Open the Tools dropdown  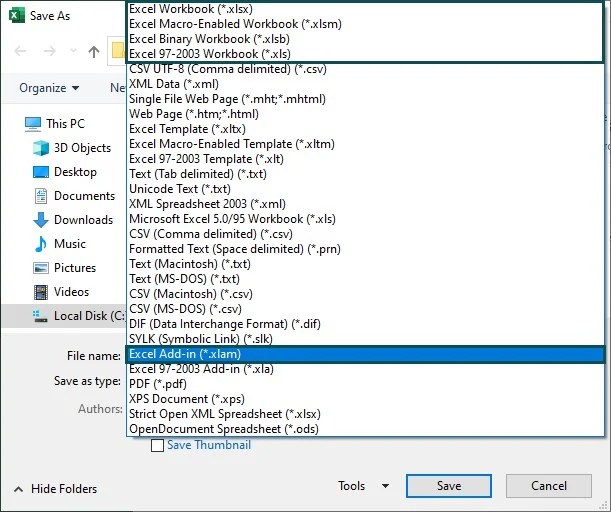(x=363, y=486)
